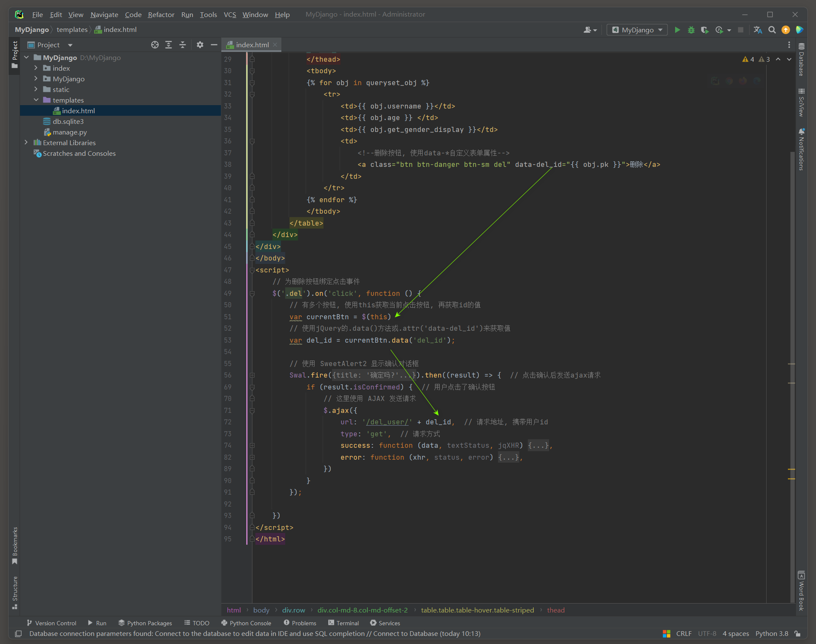Select manage.py in project tree
Screen dimensions: 816x644
click(70, 132)
